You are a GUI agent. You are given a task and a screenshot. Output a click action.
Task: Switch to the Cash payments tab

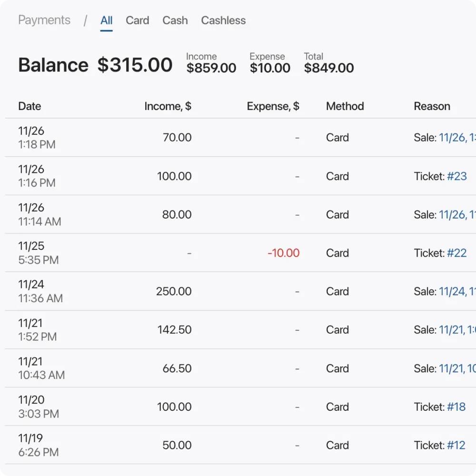(175, 20)
